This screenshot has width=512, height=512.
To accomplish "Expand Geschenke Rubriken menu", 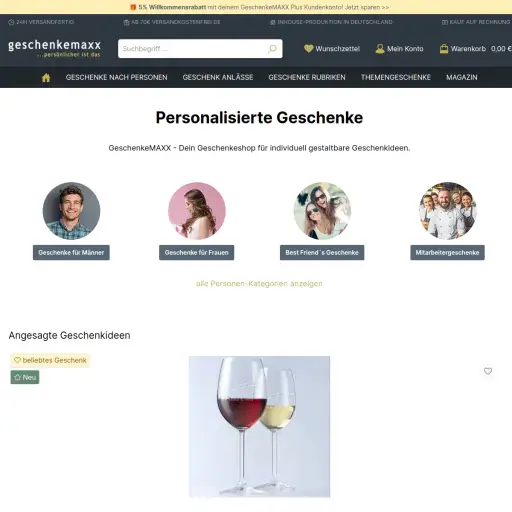I will 307,77.
